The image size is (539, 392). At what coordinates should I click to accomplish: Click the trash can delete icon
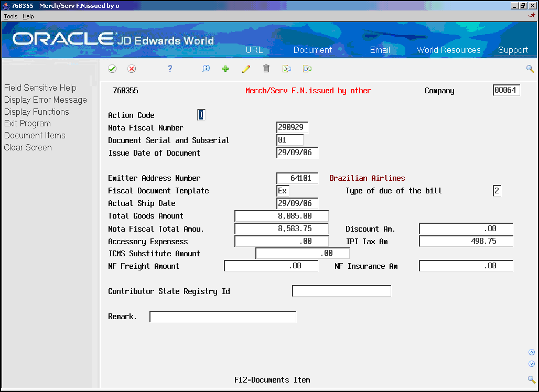[266, 68]
